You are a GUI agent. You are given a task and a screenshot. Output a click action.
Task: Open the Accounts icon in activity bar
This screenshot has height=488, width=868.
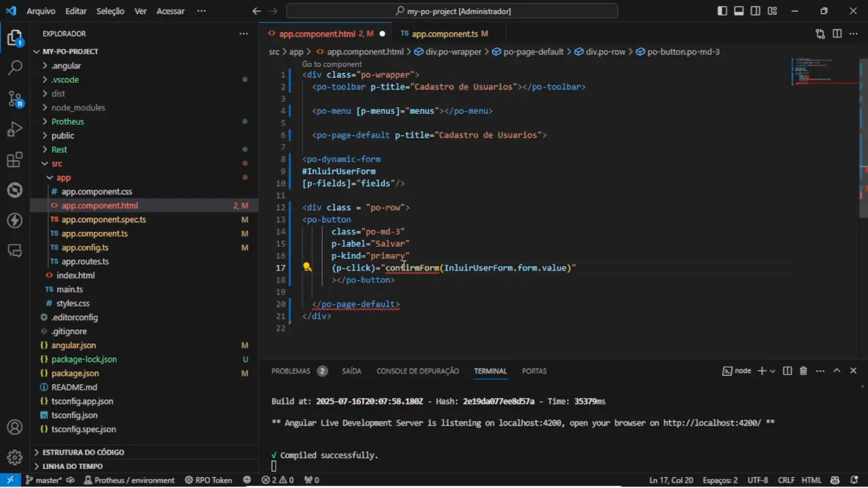click(15, 428)
